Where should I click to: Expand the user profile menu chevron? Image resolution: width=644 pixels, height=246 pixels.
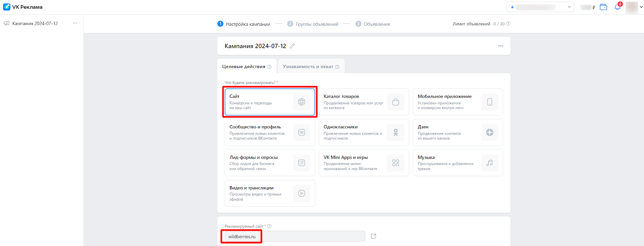(641, 7)
